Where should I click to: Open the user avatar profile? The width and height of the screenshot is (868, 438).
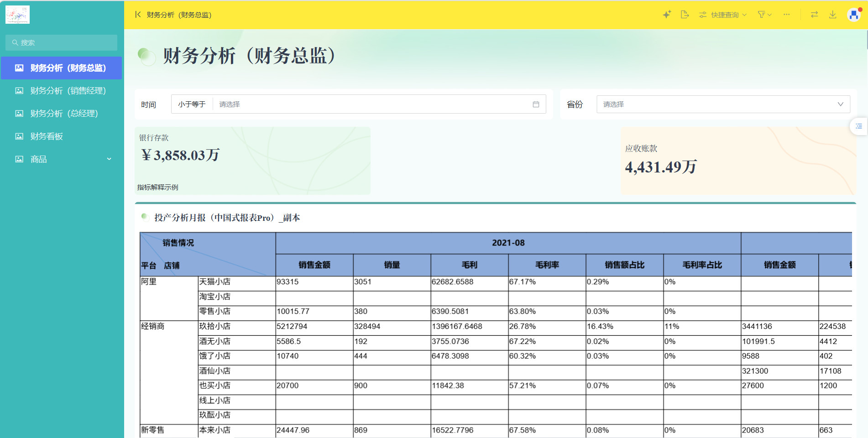(853, 15)
